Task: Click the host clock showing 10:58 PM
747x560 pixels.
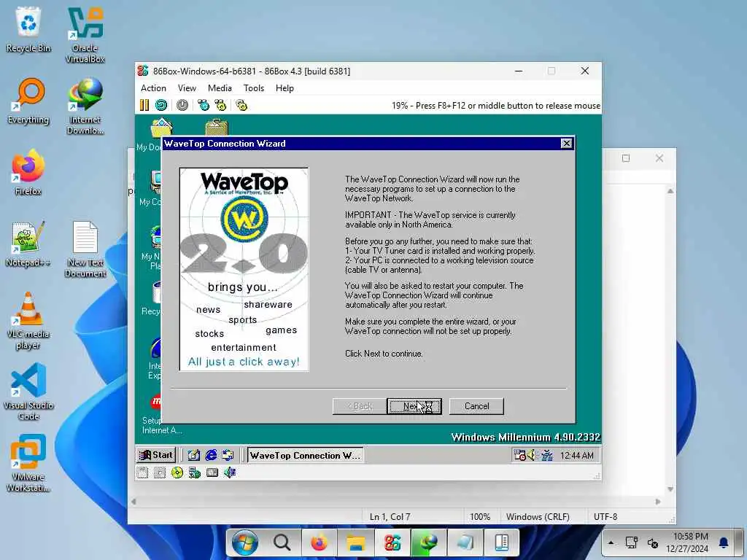Action: (x=687, y=542)
